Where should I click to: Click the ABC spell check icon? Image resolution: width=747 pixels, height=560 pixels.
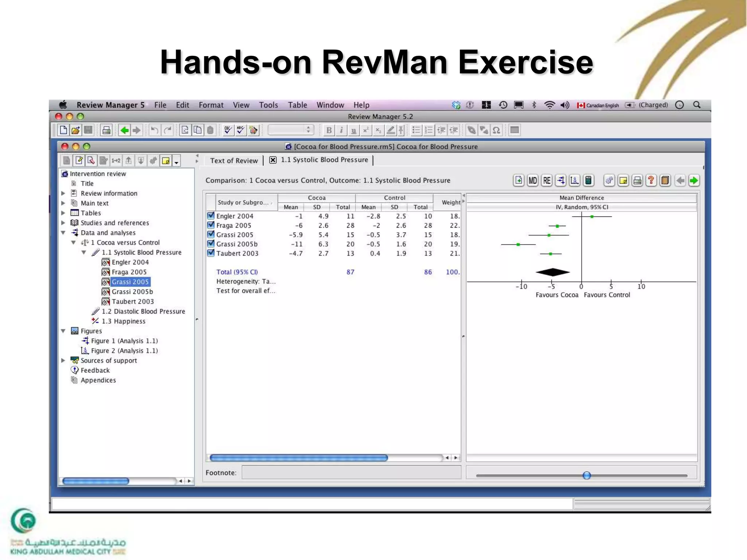pos(240,130)
